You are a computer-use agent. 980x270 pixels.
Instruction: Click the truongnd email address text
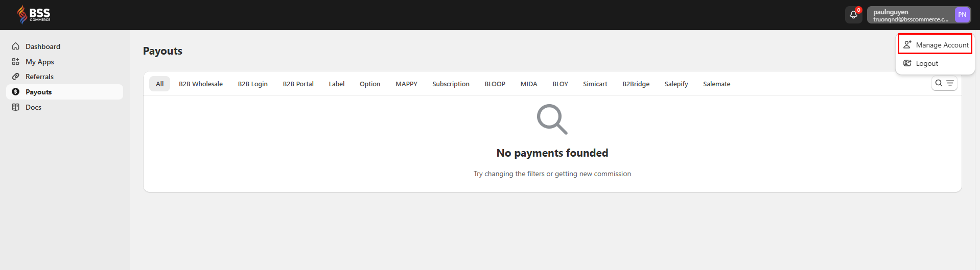pos(911,19)
